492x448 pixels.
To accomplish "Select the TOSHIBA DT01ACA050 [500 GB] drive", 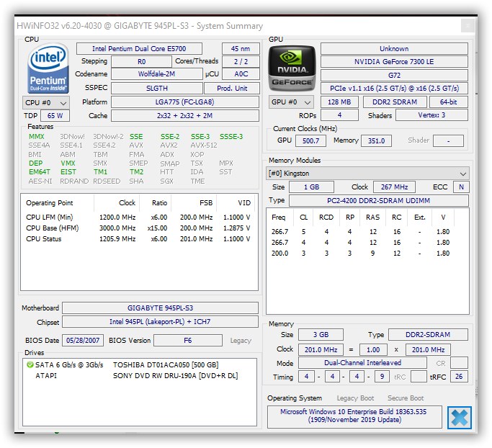I will click(x=166, y=365).
